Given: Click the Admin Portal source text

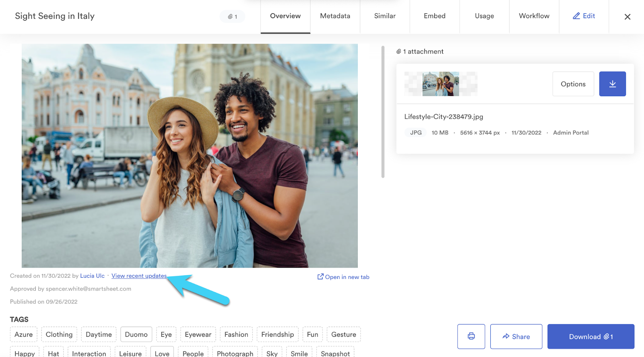Looking at the screenshot, I should pos(571,132).
